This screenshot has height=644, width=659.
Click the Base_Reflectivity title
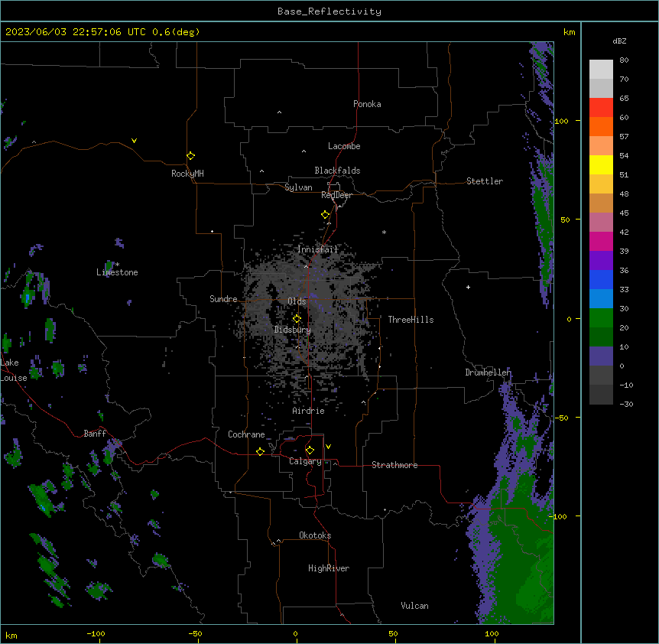click(x=329, y=11)
